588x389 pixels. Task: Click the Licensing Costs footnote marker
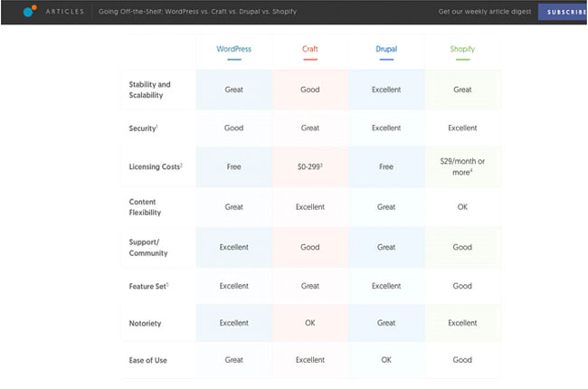[x=182, y=166]
